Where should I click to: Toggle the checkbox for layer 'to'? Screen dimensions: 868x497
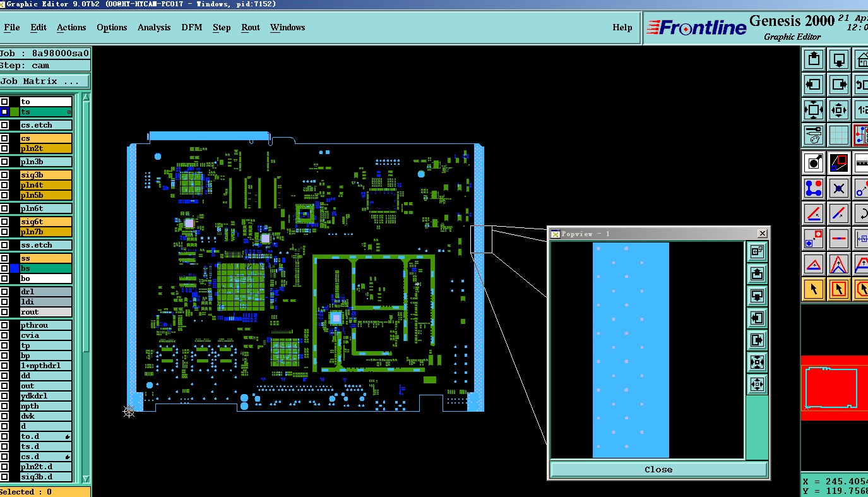coord(4,102)
